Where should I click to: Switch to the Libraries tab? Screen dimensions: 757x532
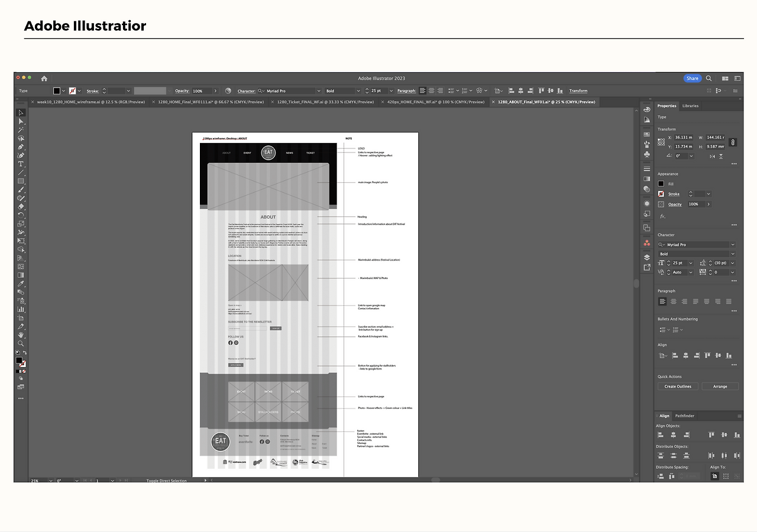(690, 106)
